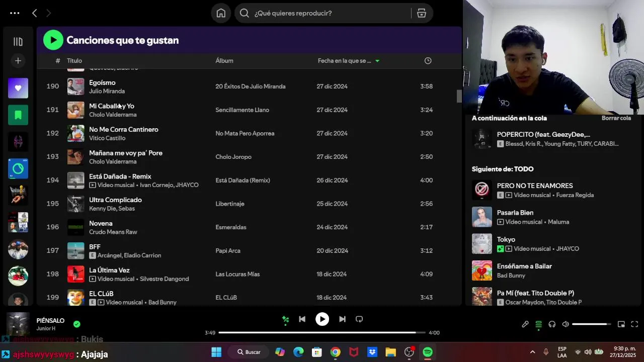Select Está Dañada - Remix track

coord(120,176)
